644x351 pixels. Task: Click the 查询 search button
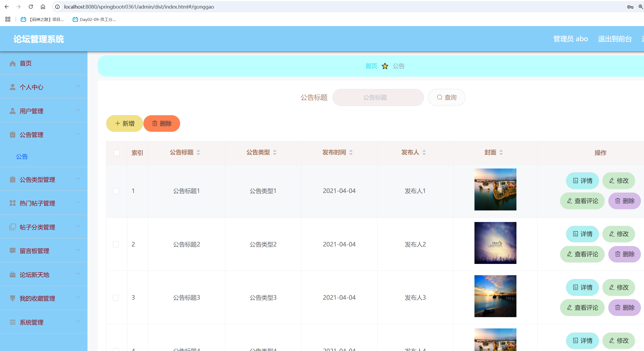coord(446,97)
